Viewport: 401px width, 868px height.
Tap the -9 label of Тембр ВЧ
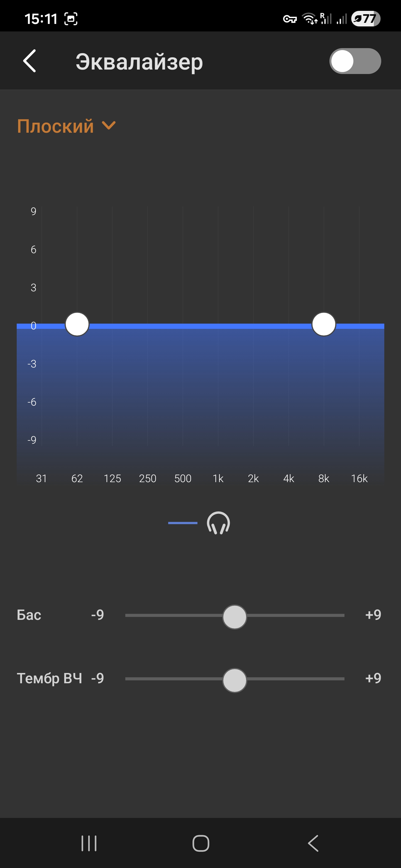coord(97,678)
